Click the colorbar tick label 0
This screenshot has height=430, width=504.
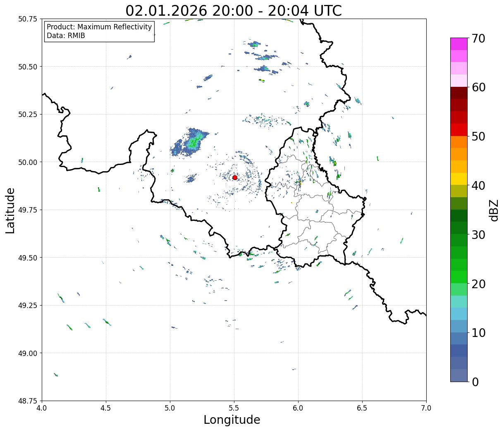click(x=475, y=382)
